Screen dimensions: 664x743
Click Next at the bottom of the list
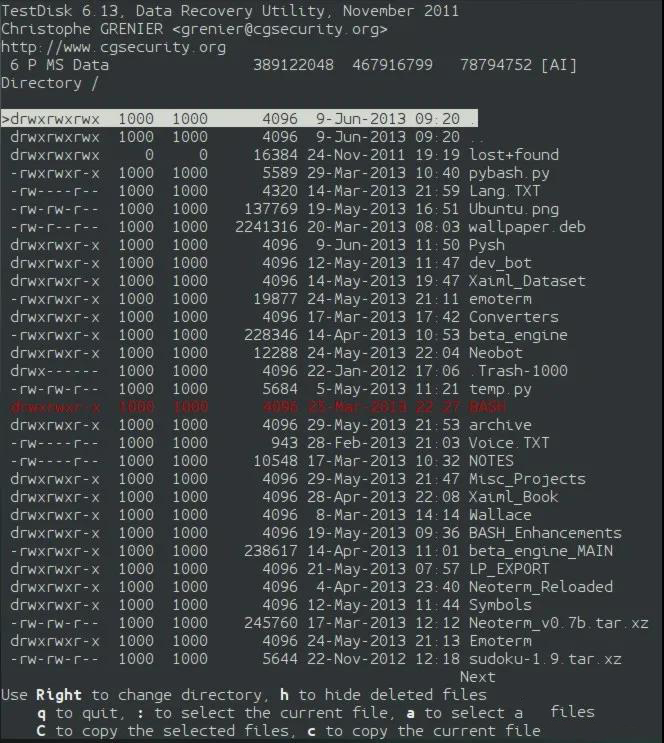(477, 677)
